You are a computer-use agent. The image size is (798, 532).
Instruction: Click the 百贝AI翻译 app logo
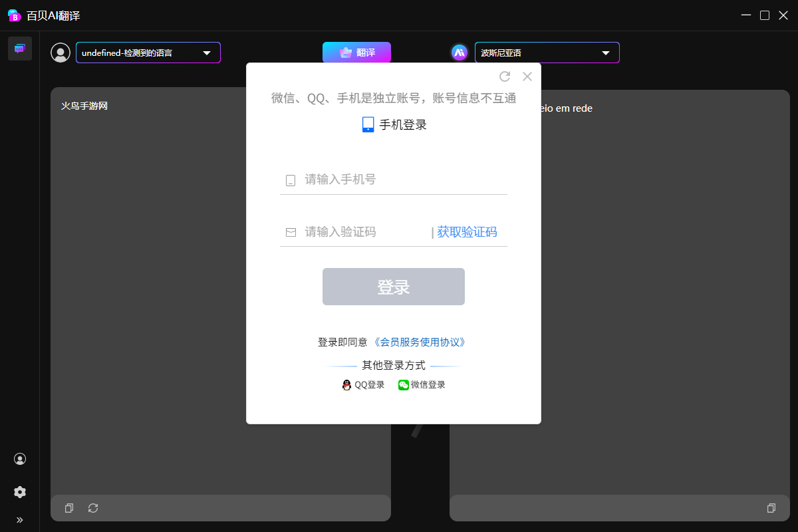[x=15, y=15]
